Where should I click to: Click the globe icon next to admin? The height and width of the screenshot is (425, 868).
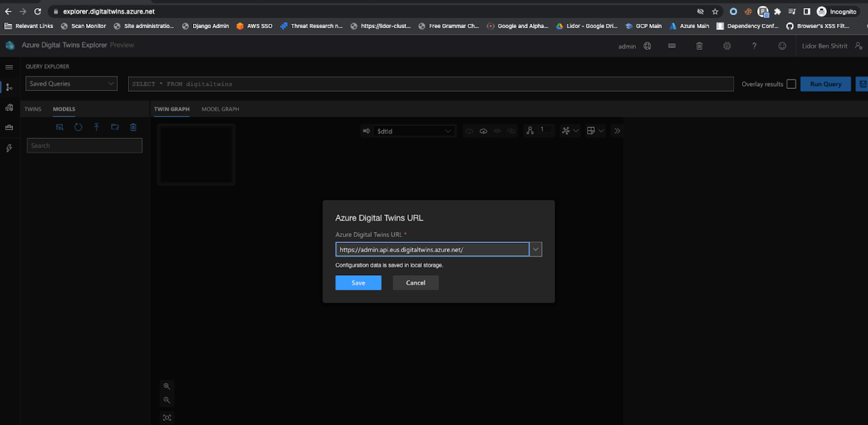(647, 46)
